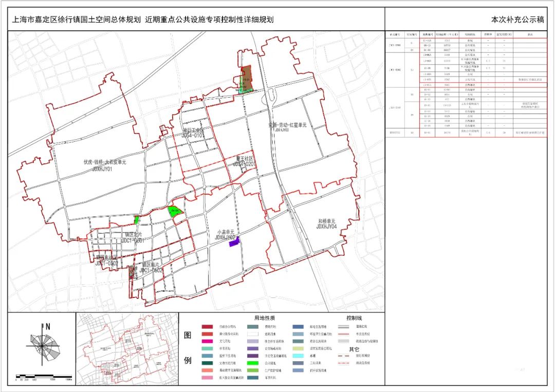
Task: Click the plan title 上海市嘉定区徐行镇国土空间总体规划
Action: pyautogui.click(x=77, y=20)
